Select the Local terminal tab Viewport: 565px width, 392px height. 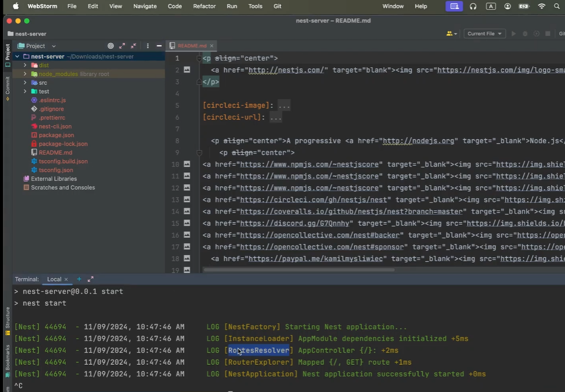[54, 279]
